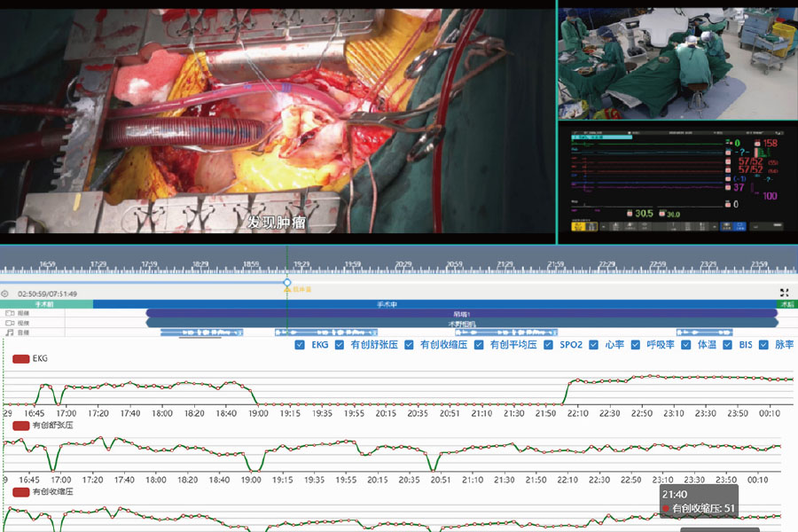The height and width of the screenshot is (532, 798).
Task: Click the first audio waveform clip
Action: 202,332
